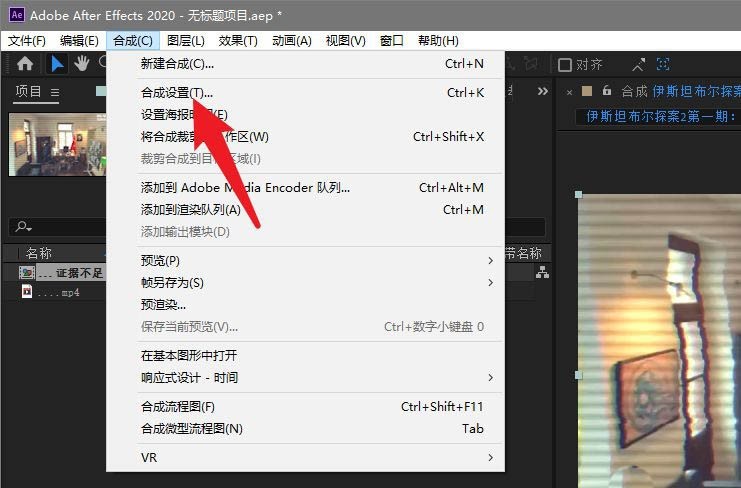Close the composition viewer tab with the x
Viewport: 741px width, 488px height.
tap(570, 92)
